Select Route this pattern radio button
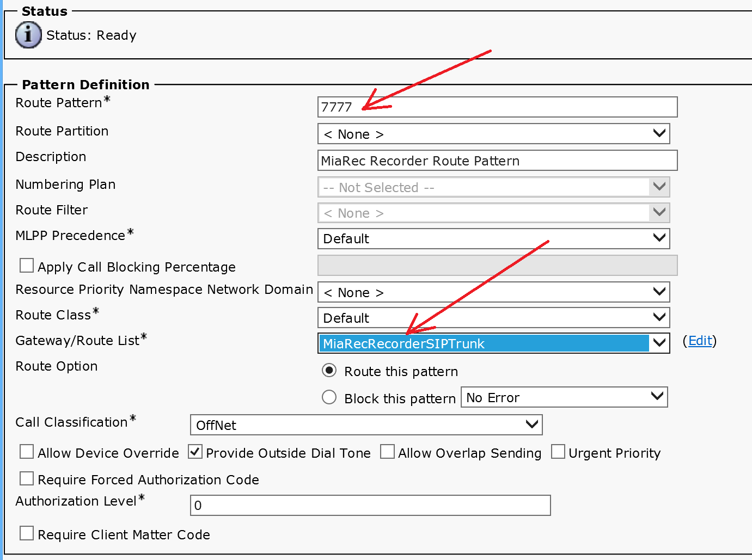 (329, 371)
